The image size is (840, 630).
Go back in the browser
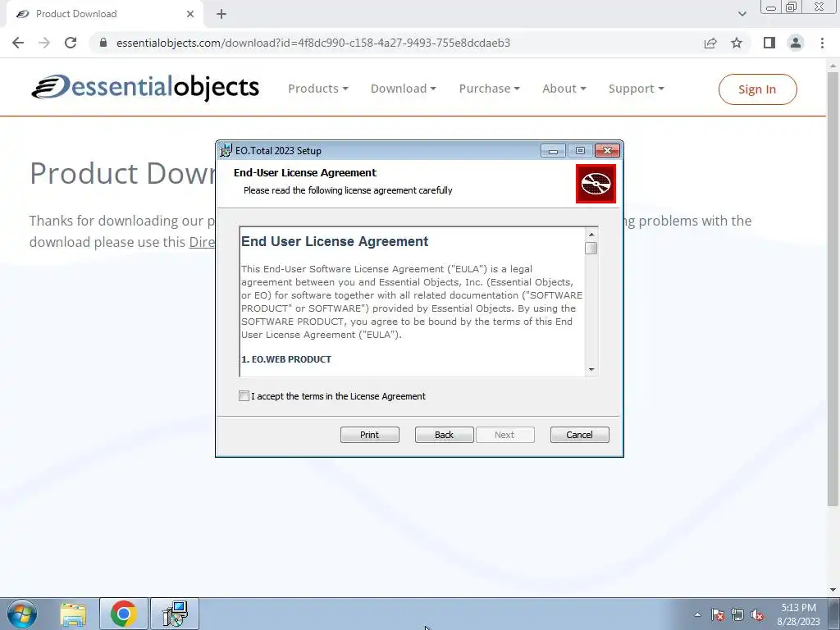[18, 43]
